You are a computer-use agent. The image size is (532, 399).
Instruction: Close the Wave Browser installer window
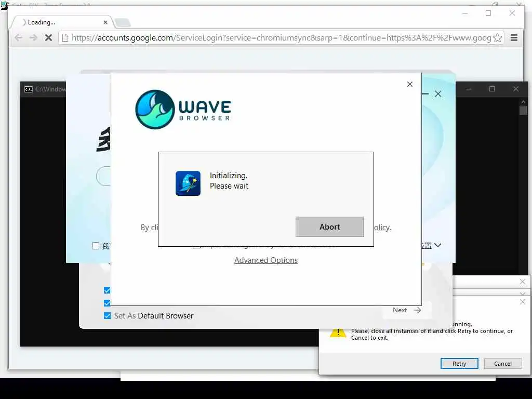tap(410, 84)
